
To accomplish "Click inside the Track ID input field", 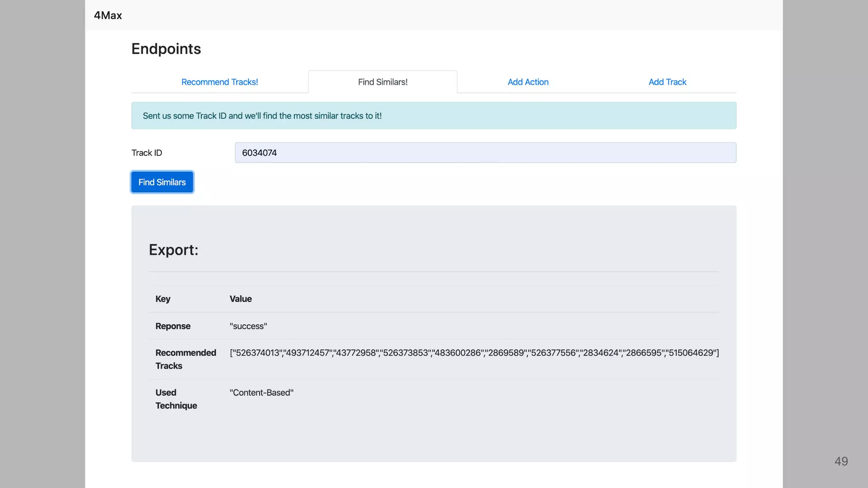I will [x=485, y=152].
